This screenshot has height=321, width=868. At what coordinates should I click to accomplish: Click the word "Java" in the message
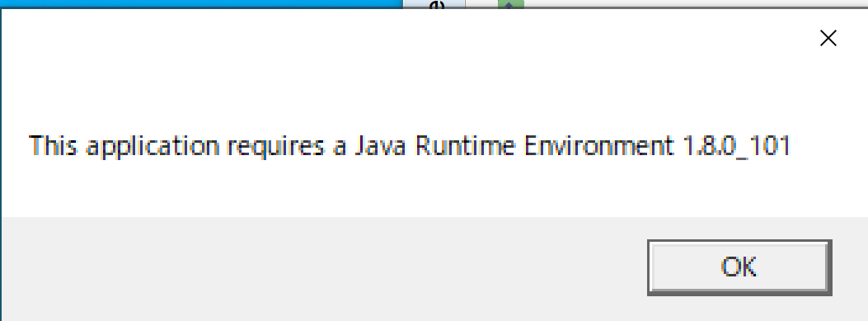[380, 146]
